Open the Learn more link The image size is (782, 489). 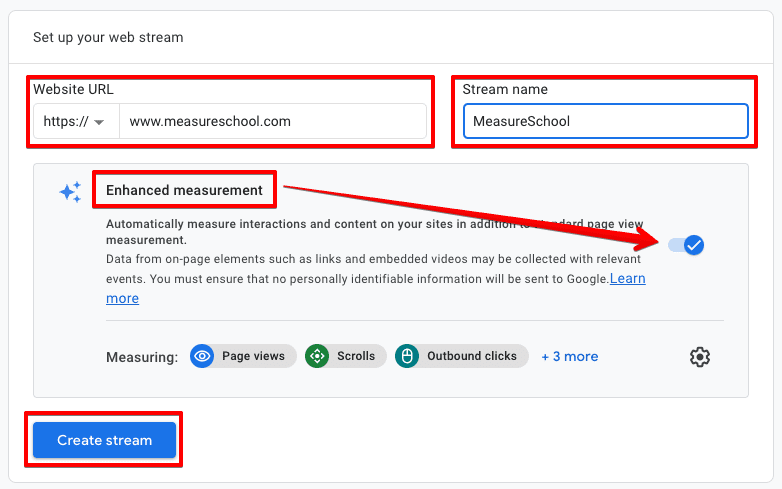click(x=627, y=278)
